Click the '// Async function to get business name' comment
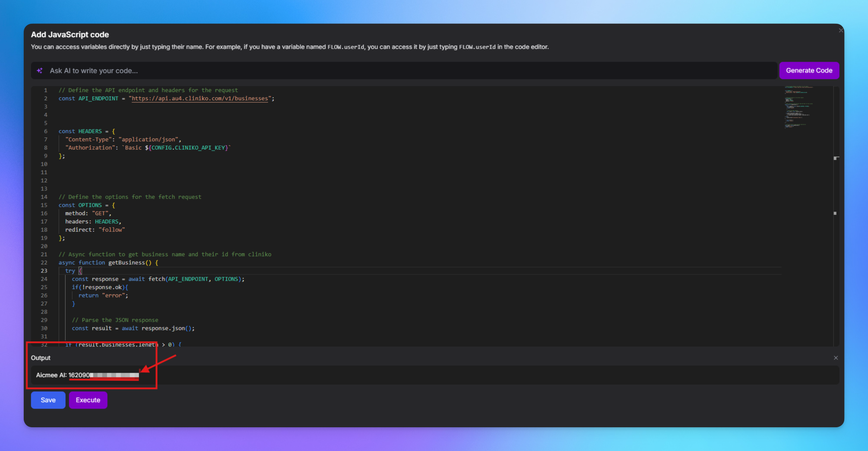Screen dimensions: 868x451 165,254
